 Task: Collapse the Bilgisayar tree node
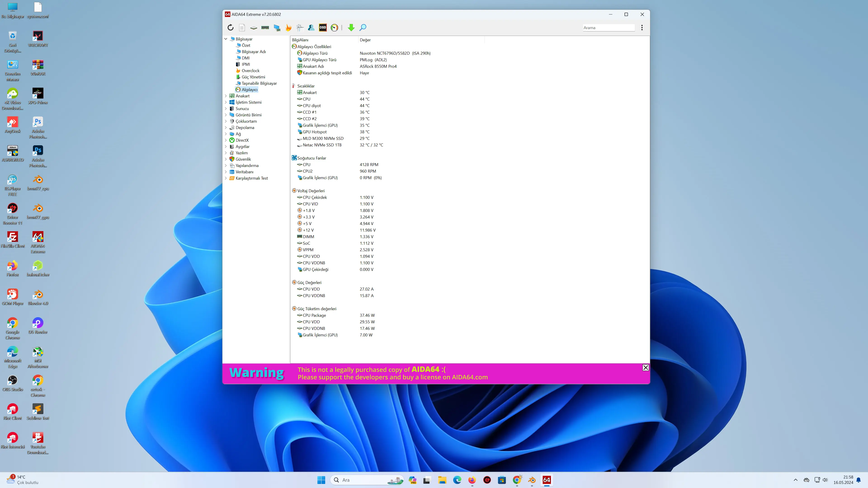226,39
